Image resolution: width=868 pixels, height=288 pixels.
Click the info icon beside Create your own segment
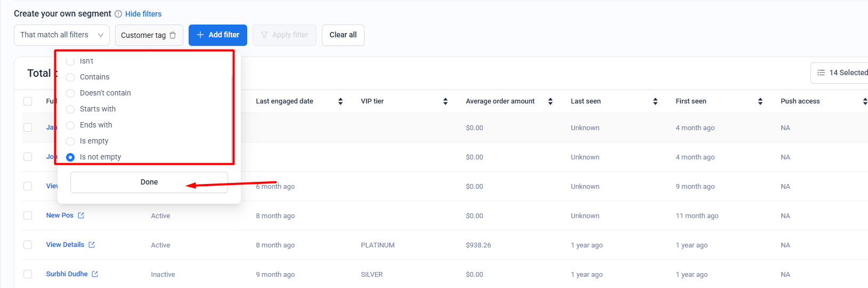tap(118, 14)
